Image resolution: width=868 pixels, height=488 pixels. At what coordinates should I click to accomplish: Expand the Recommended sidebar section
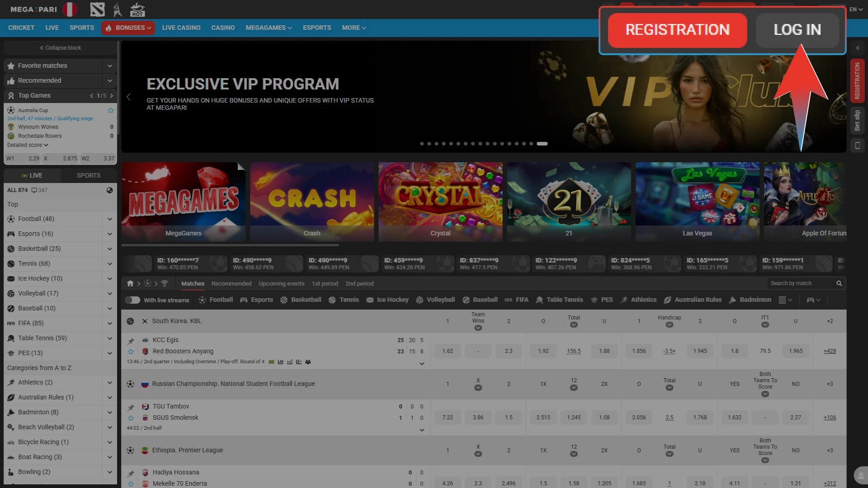coord(109,81)
